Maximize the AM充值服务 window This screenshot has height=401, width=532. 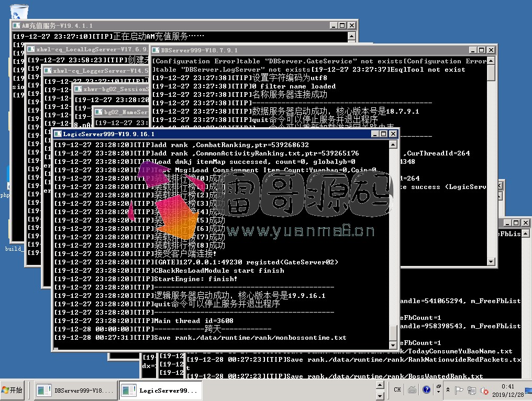(x=342, y=26)
